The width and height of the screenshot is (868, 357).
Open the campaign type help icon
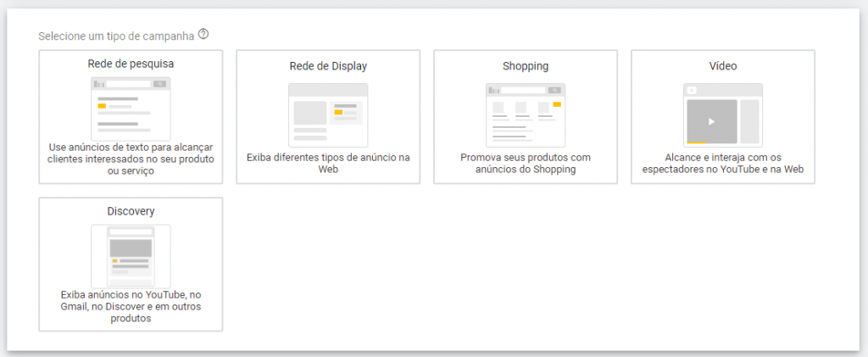(x=203, y=35)
